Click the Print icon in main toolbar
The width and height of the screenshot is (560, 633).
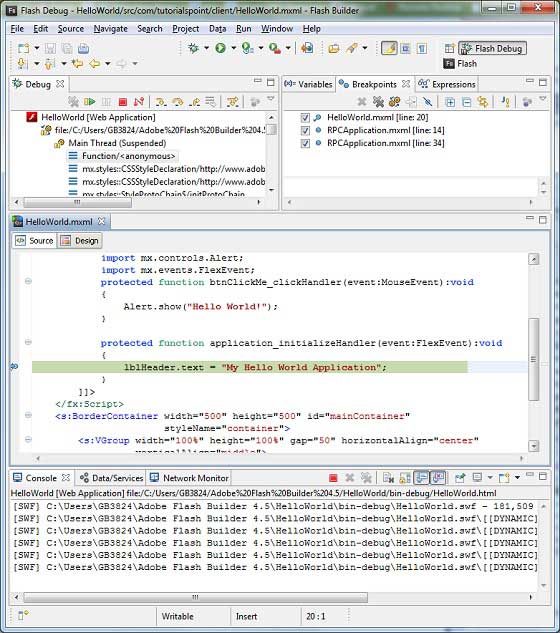pos(83,48)
